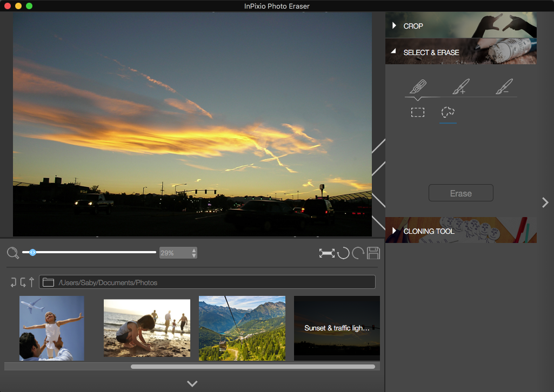The width and height of the screenshot is (554, 392).
Task: Open the folder browse icon
Action: pos(48,282)
